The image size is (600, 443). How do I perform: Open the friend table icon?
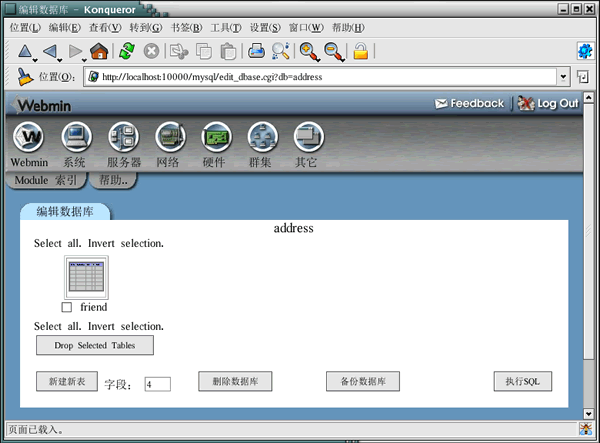click(x=86, y=277)
